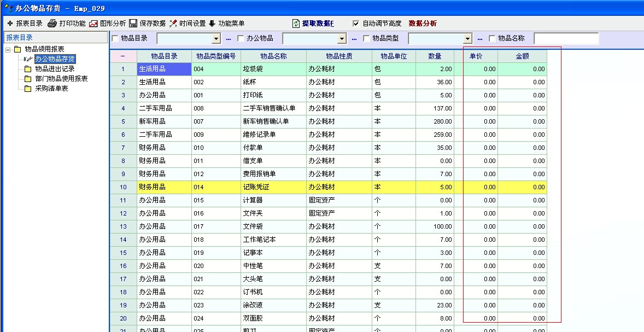The image size is (644, 332).
Task: Open the 办公物品 dropdown list
Action: pyautogui.click(x=342, y=39)
